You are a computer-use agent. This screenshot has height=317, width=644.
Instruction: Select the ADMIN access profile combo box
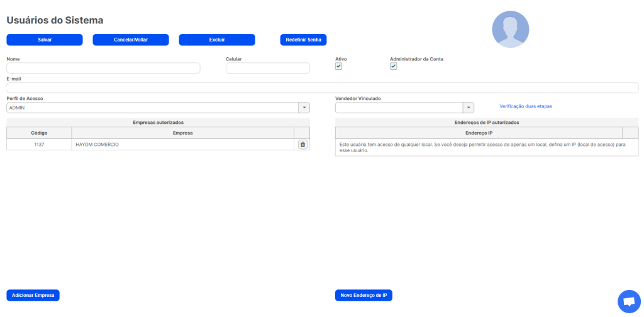[158, 108]
